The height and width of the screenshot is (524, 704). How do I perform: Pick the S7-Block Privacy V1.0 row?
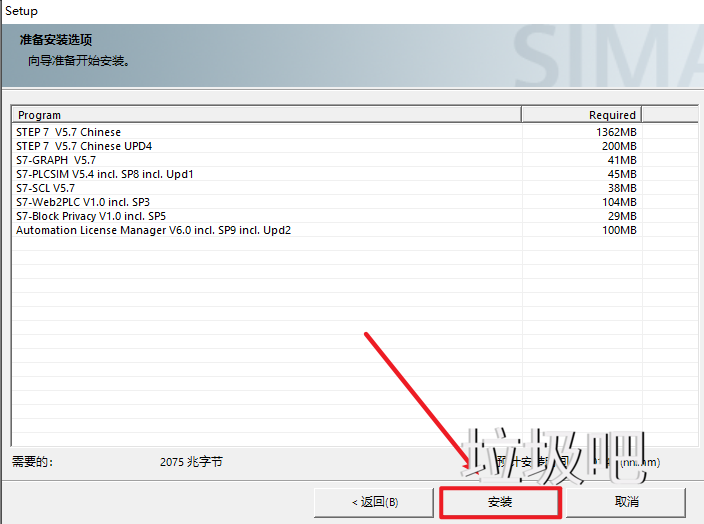point(91,216)
